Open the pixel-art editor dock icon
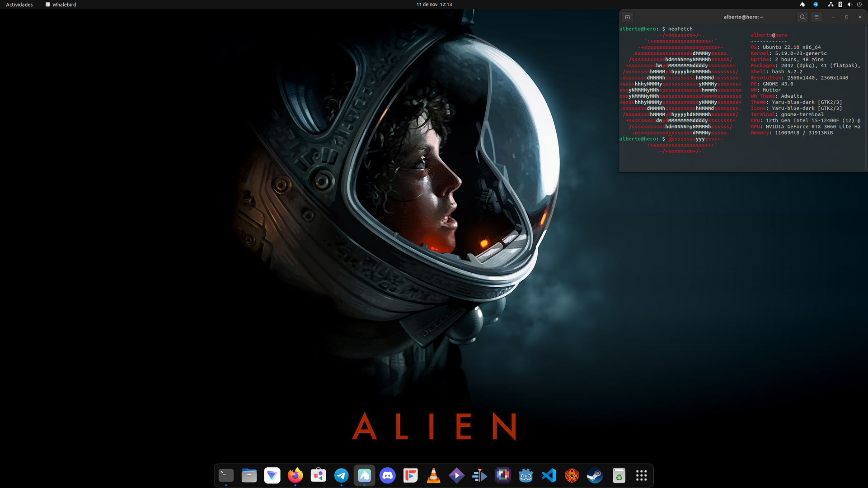The height and width of the screenshot is (488, 868). (x=502, y=475)
